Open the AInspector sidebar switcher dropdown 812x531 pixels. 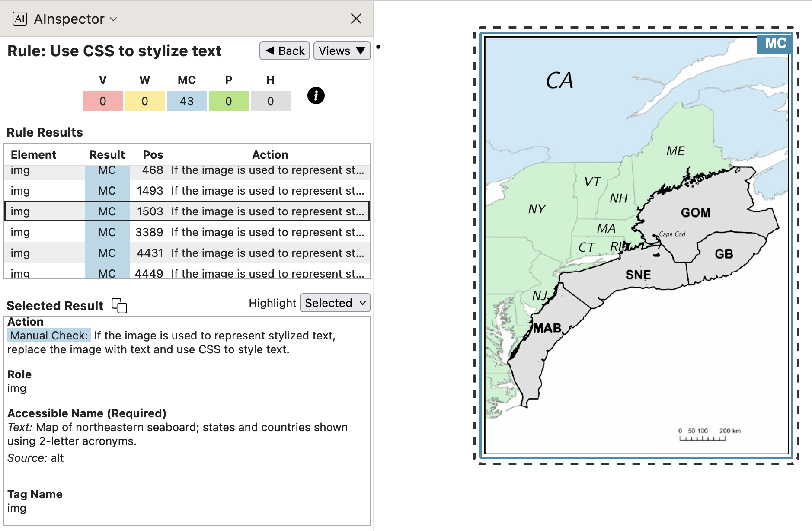coord(76,19)
